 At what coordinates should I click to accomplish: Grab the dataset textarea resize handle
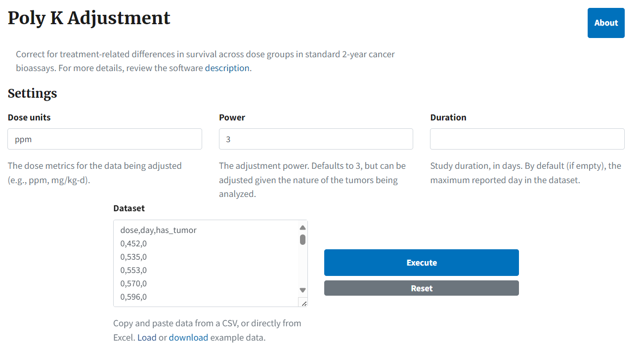pos(303,302)
